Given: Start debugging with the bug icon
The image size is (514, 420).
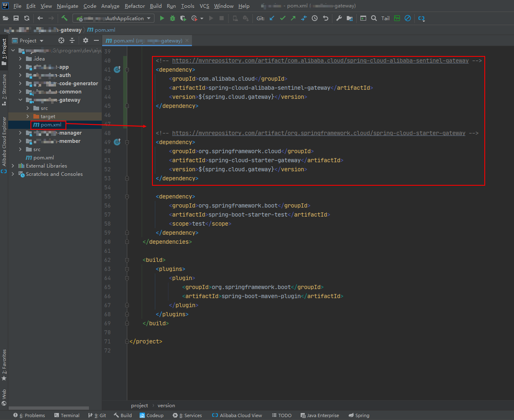Looking at the screenshot, I should coord(173,18).
